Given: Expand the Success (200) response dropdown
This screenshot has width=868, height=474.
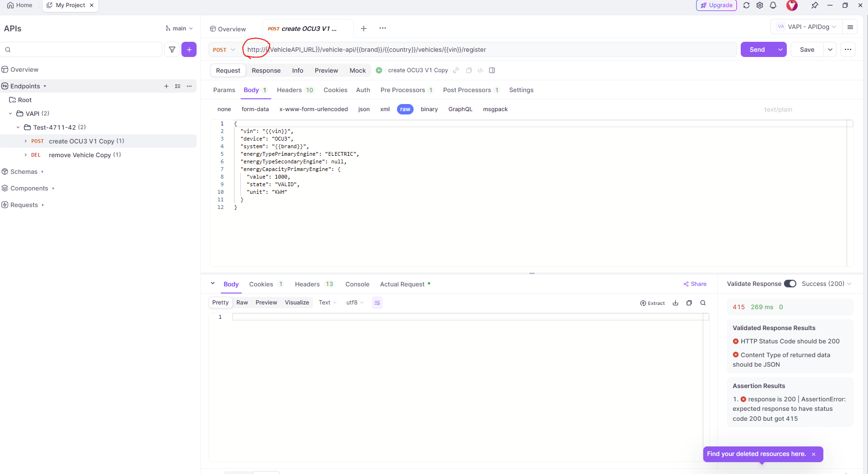Looking at the screenshot, I should point(826,284).
